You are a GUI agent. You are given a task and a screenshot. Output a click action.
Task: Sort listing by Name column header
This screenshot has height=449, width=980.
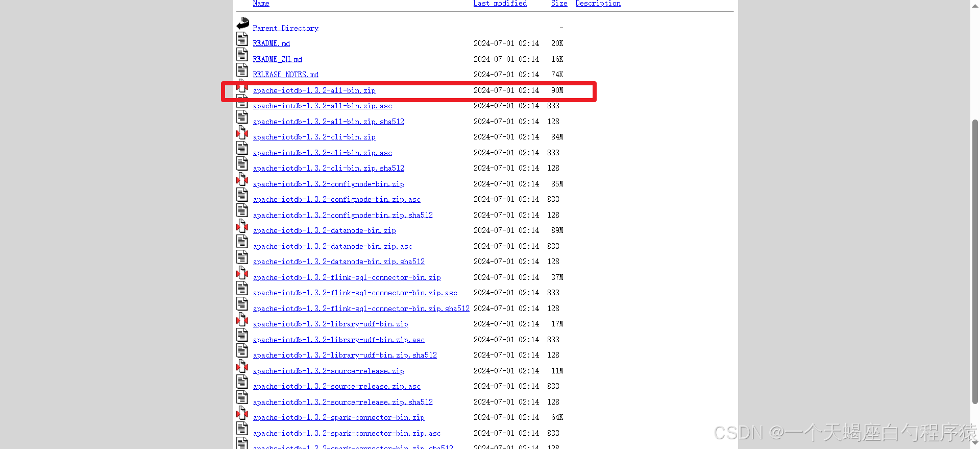(x=261, y=4)
